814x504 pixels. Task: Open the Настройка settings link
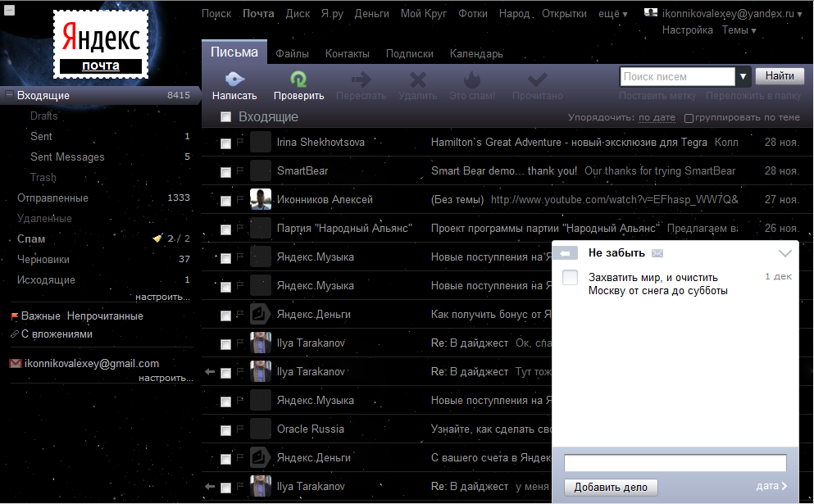click(x=687, y=30)
